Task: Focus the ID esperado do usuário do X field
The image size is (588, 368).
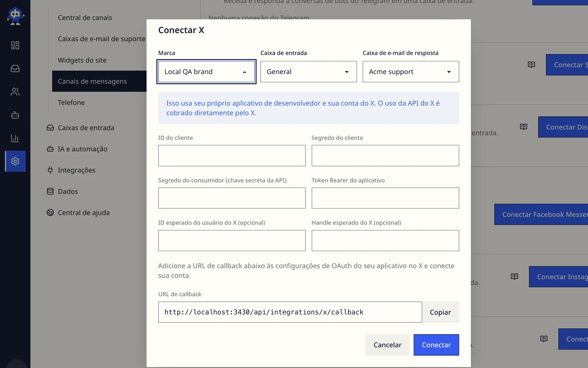Action: click(232, 241)
